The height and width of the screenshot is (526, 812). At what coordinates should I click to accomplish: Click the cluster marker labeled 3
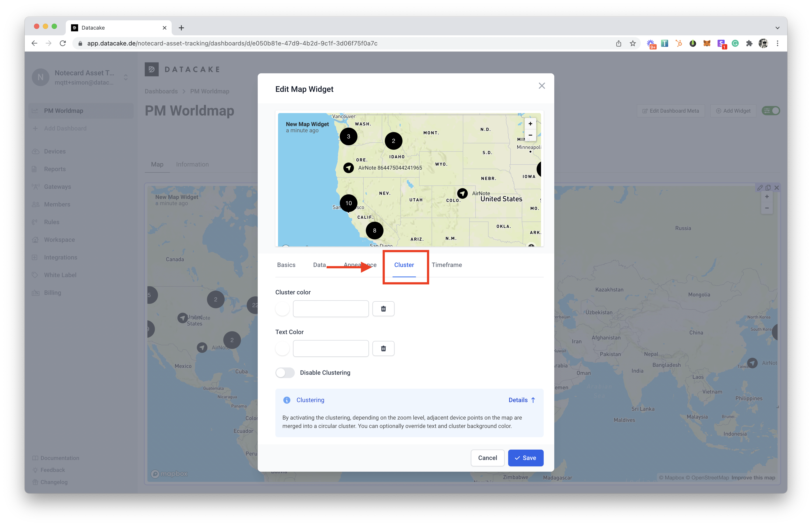click(348, 136)
